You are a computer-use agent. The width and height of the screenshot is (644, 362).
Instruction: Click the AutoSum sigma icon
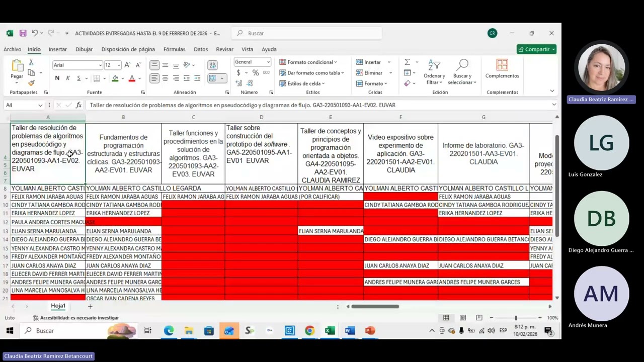pyautogui.click(x=407, y=62)
